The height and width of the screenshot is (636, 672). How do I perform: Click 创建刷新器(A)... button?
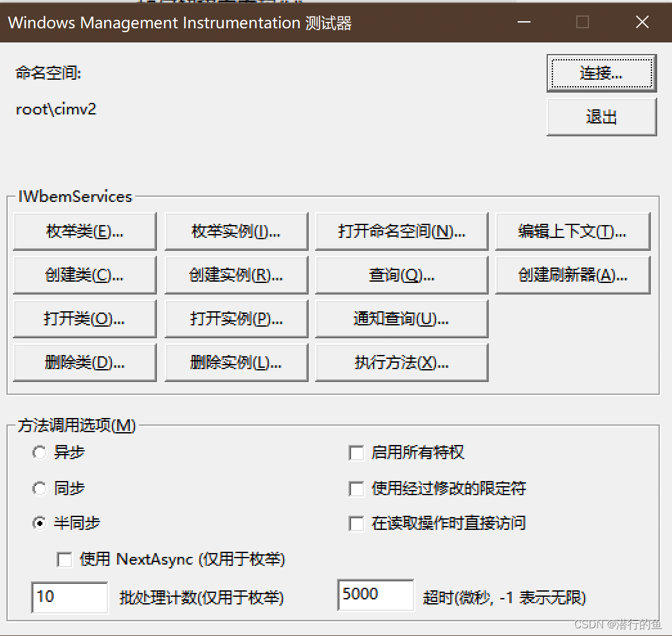point(572,275)
